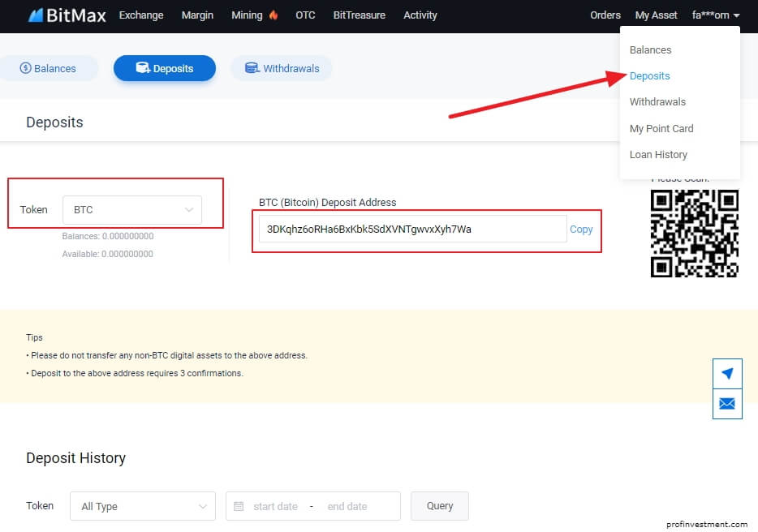758x532 pixels.
Task: Switch to the Withdrawals tab
Action: click(282, 68)
